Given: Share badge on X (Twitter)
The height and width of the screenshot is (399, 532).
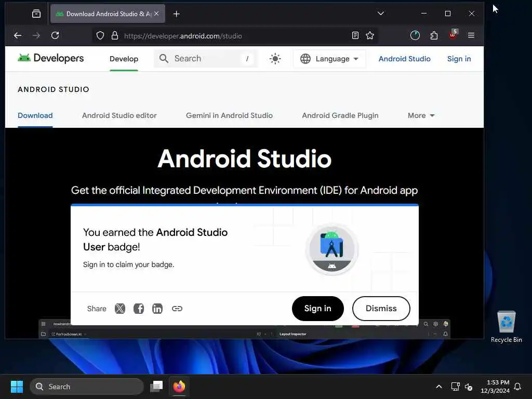Looking at the screenshot, I should [x=120, y=309].
